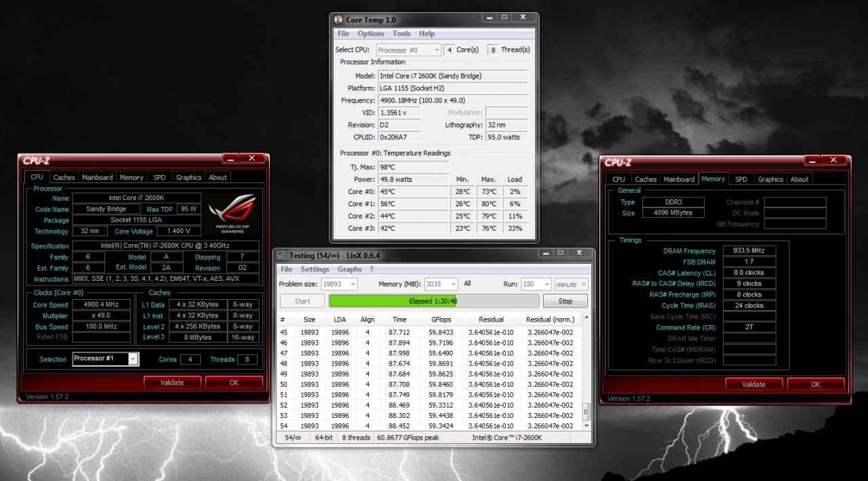This screenshot has width=868, height=481.
Task: Select Graphics tab in CPU-Z memory timings window
Action: (770, 180)
